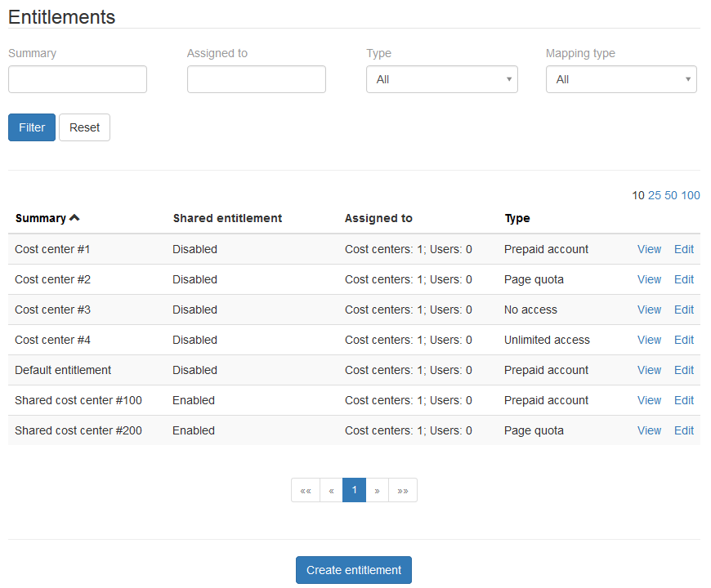
Task: Go to previous page in pagination
Action: pyautogui.click(x=331, y=491)
